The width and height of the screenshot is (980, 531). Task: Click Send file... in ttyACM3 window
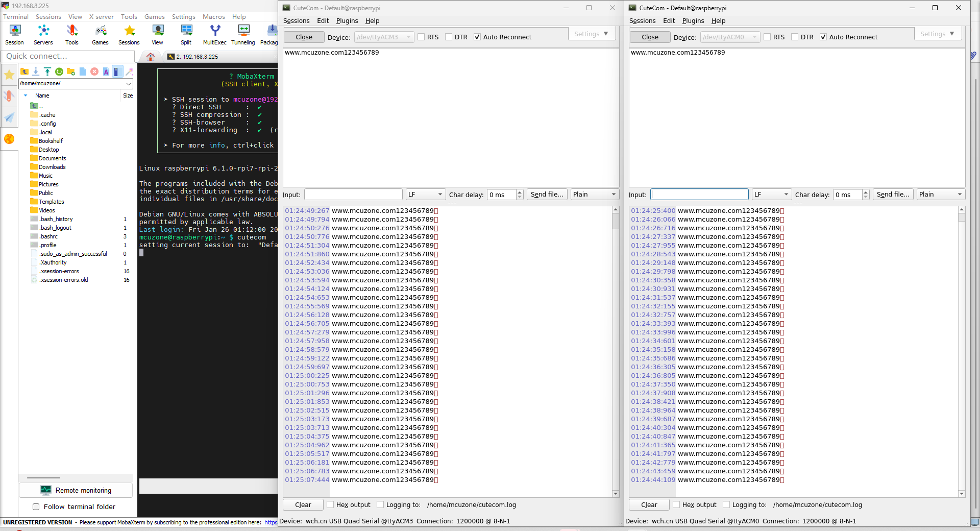tap(547, 195)
